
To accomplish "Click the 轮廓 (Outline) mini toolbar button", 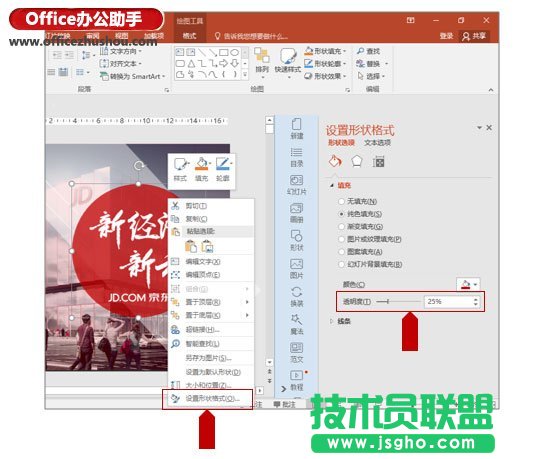I will click(x=223, y=170).
